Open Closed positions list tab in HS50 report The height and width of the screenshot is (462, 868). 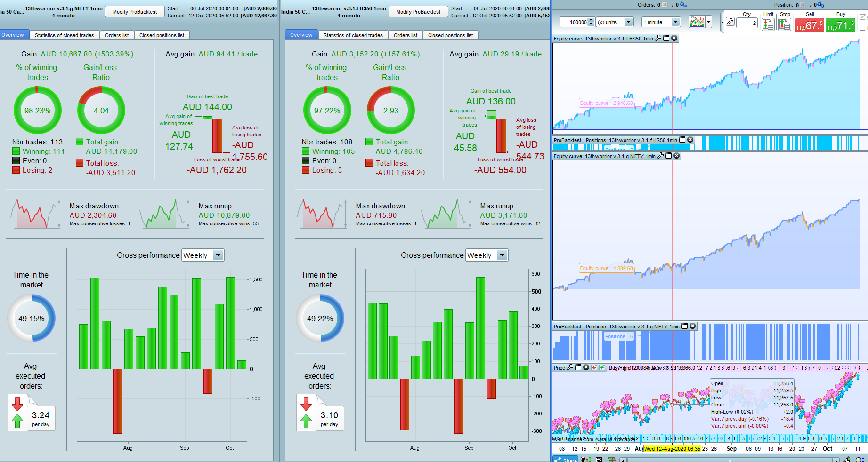coord(450,35)
